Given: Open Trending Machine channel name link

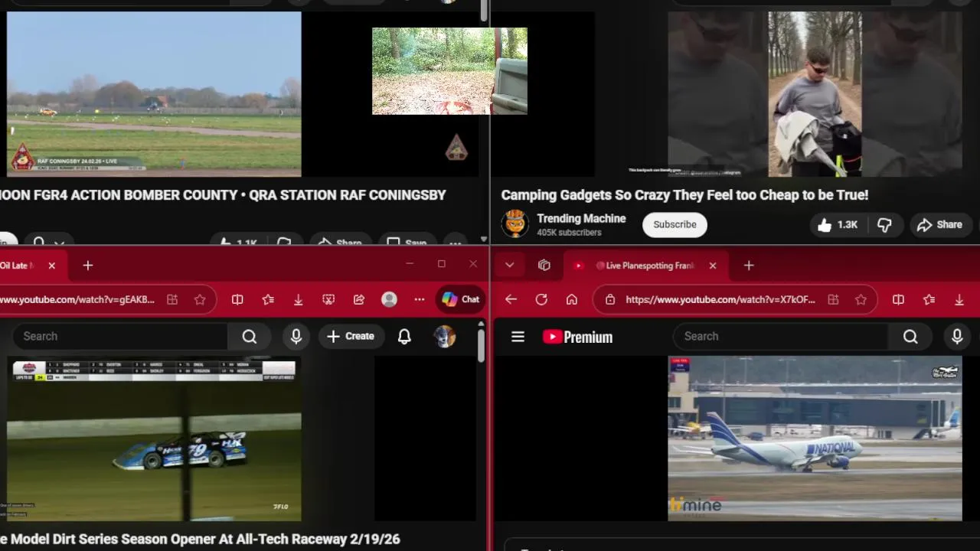Looking at the screenshot, I should [x=581, y=218].
